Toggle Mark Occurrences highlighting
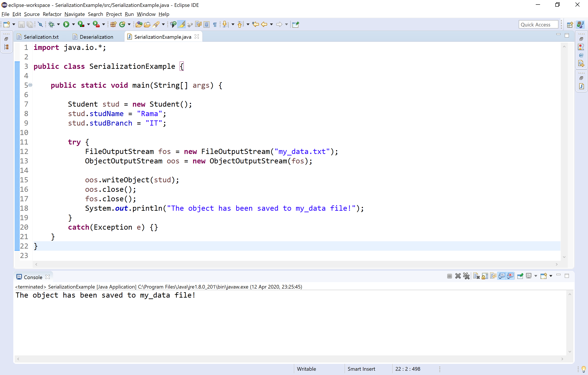This screenshot has width=588, height=375. pyautogui.click(x=182, y=25)
